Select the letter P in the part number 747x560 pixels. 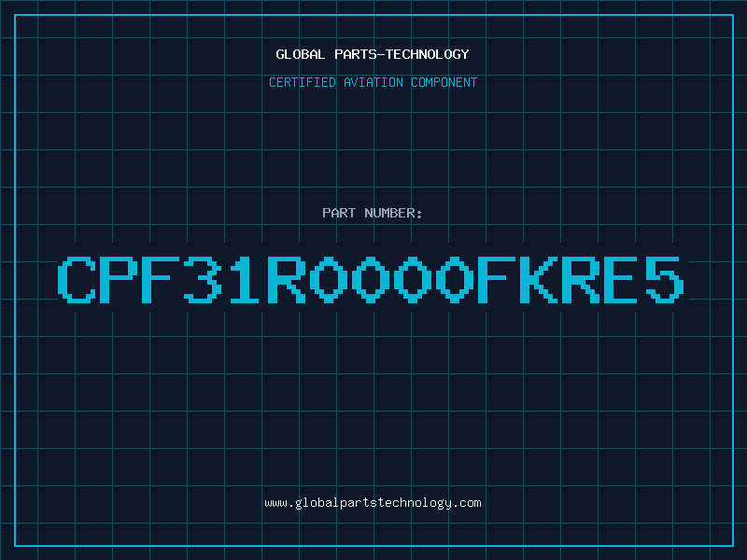pyautogui.click(x=119, y=279)
